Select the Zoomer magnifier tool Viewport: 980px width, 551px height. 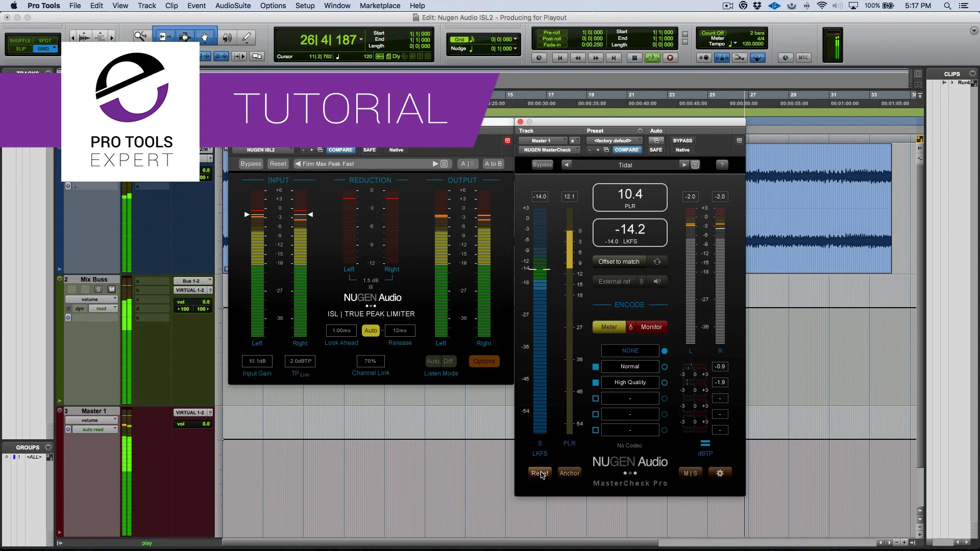[x=140, y=37]
